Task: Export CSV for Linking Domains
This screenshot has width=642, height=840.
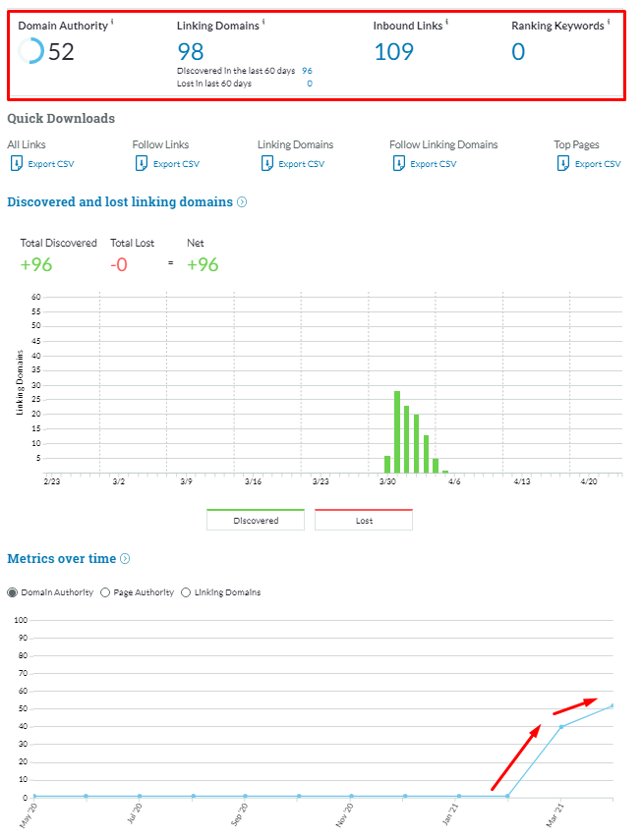Action: point(302,164)
